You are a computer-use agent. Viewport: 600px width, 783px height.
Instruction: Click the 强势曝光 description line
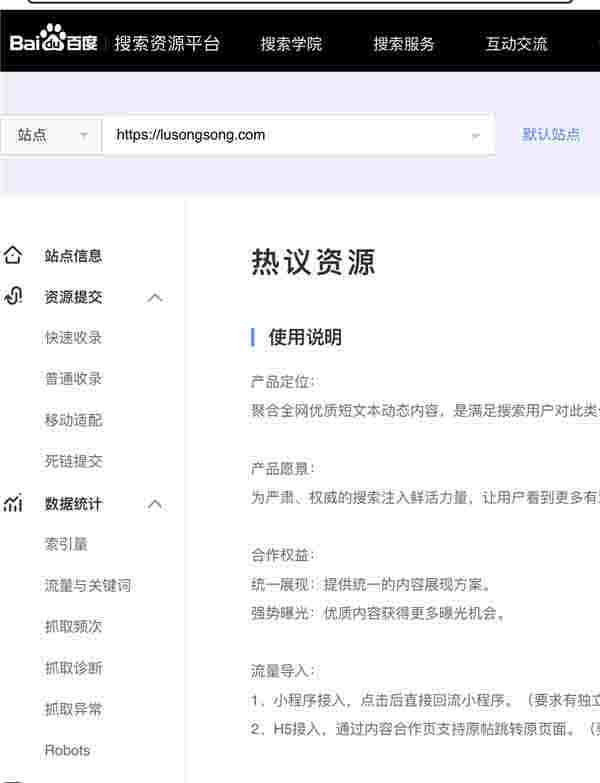378,613
